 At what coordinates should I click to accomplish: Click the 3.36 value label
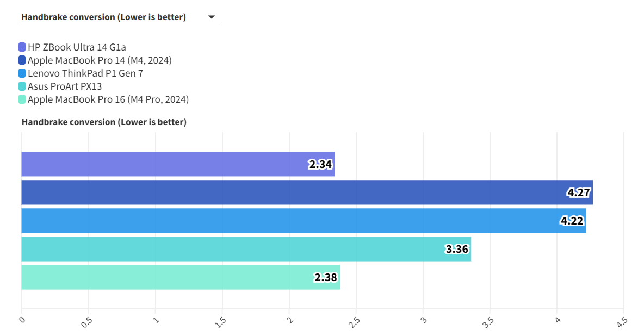click(457, 250)
